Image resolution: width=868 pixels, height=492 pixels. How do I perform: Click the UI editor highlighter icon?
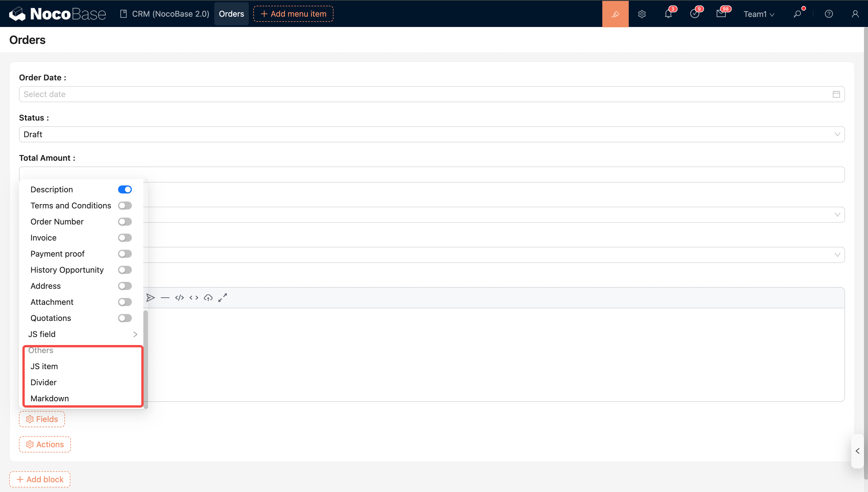pyautogui.click(x=615, y=14)
